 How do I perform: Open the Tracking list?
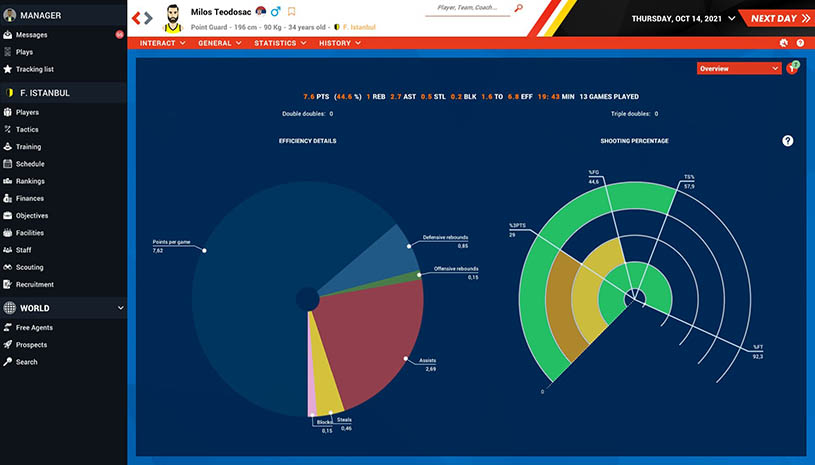[36, 69]
